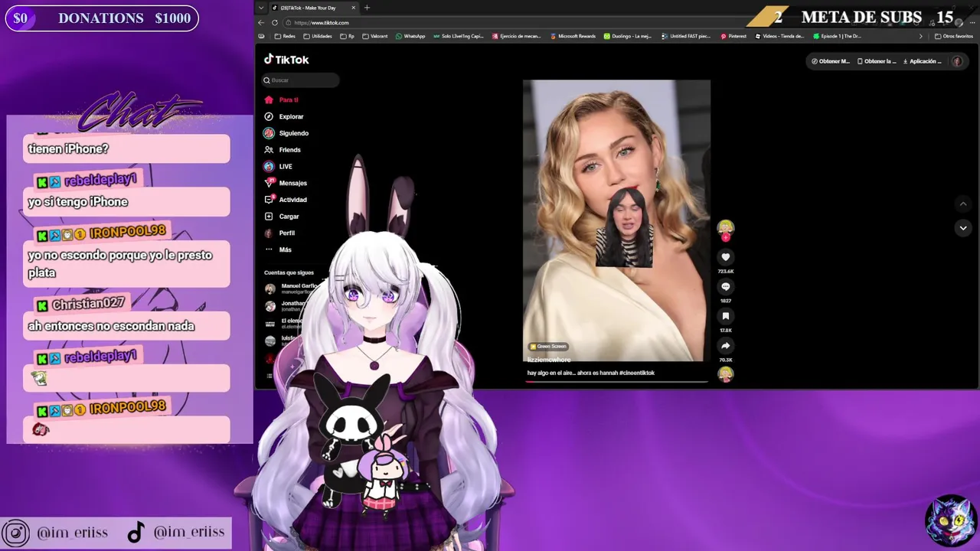The image size is (980, 551).
Task: Open the profile avatar in TikTok header
Action: coord(957,61)
